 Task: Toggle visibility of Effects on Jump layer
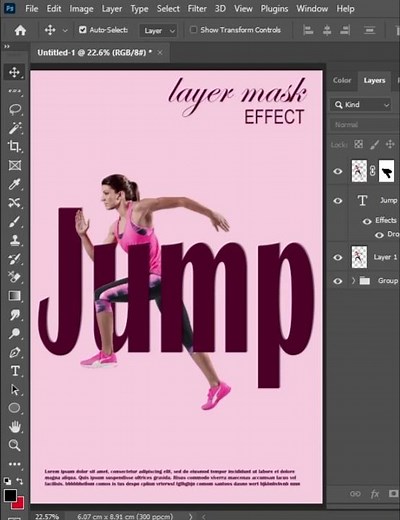pos(367,221)
